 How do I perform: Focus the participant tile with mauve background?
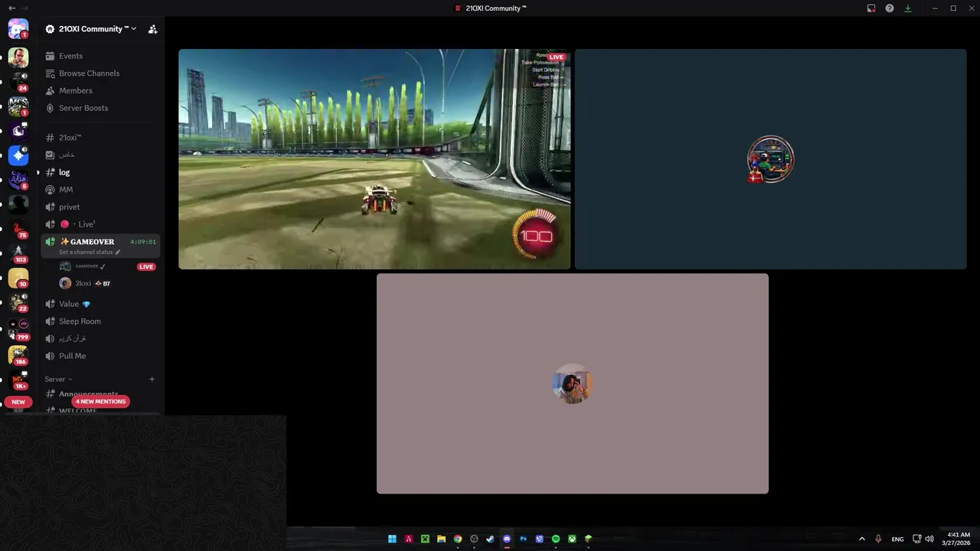click(x=573, y=383)
